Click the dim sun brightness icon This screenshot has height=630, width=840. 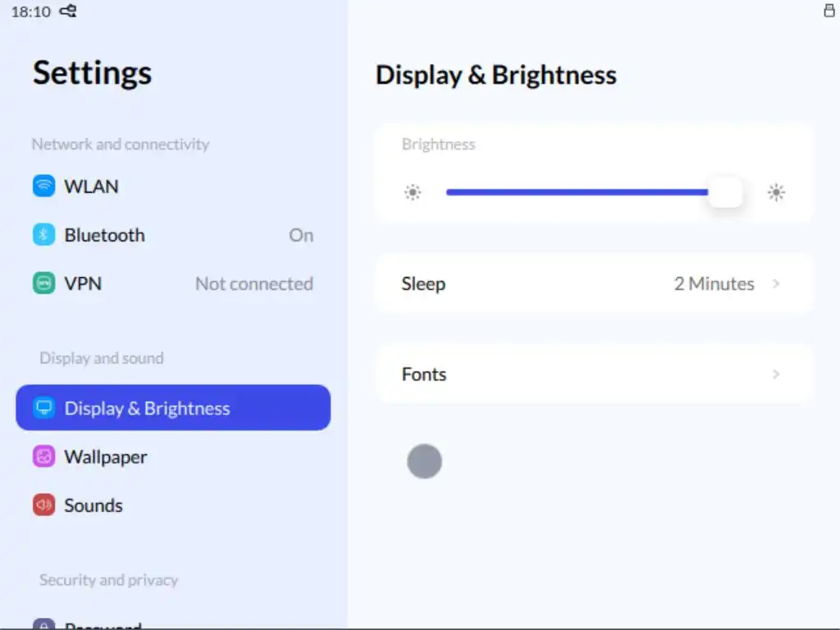coord(413,193)
